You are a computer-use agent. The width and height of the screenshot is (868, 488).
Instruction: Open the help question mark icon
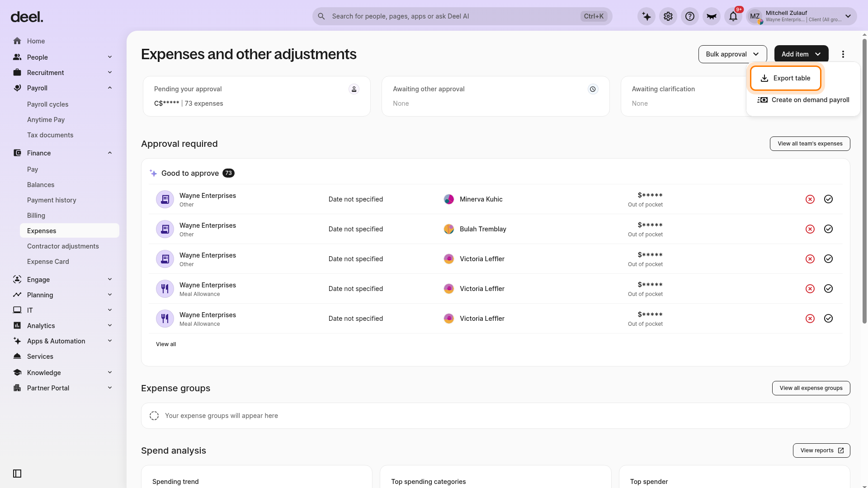(x=690, y=16)
